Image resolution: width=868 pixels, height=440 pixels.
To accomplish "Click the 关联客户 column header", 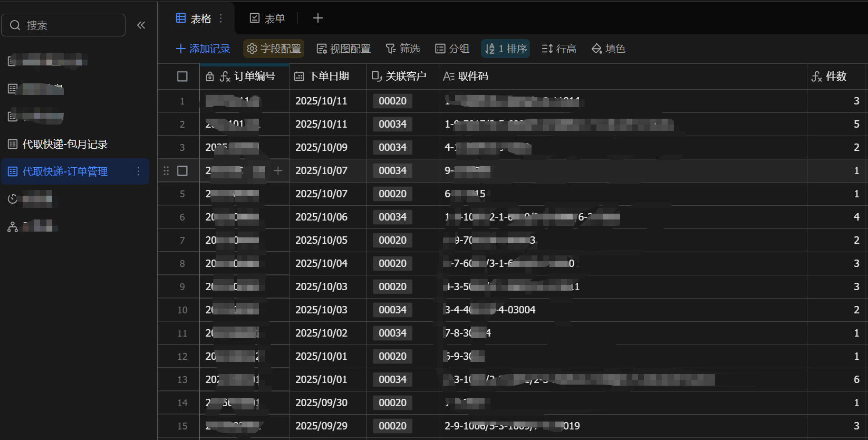I will pos(403,76).
